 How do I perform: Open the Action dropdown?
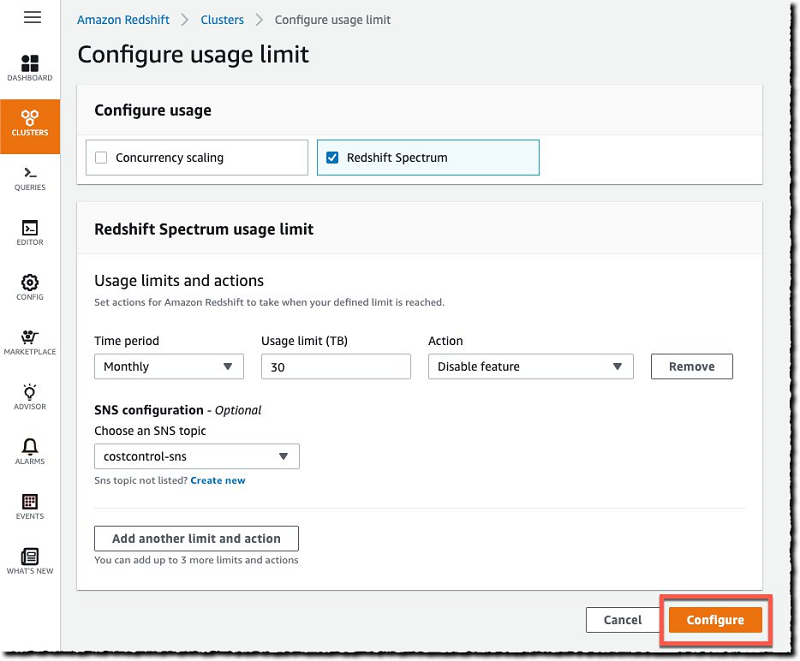531,367
